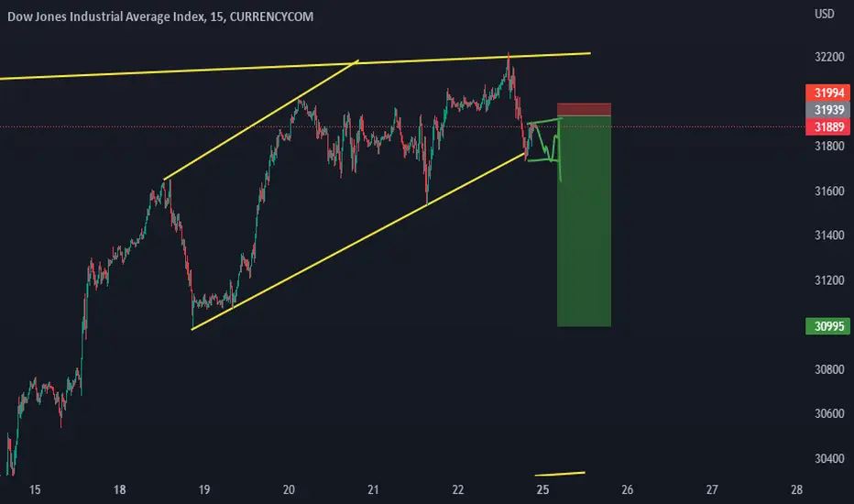Select the lower yellow ascending support trendline

pyautogui.click(x=359, y=241)
